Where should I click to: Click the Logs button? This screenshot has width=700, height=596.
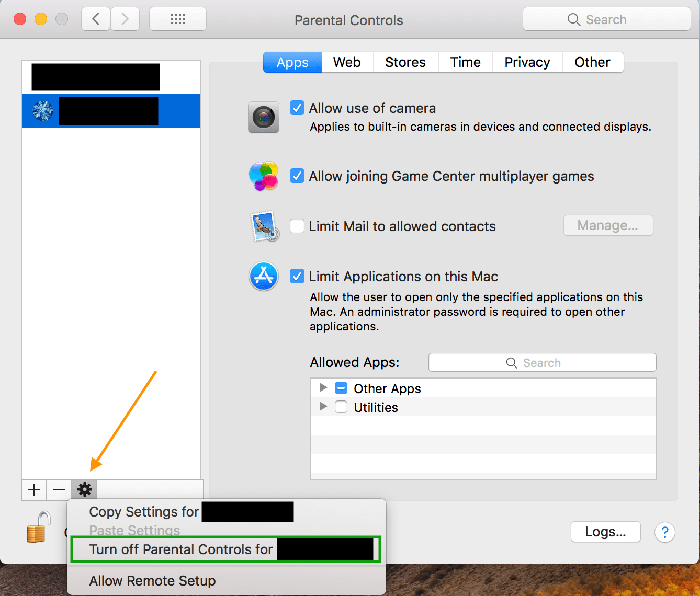point(605,532)
